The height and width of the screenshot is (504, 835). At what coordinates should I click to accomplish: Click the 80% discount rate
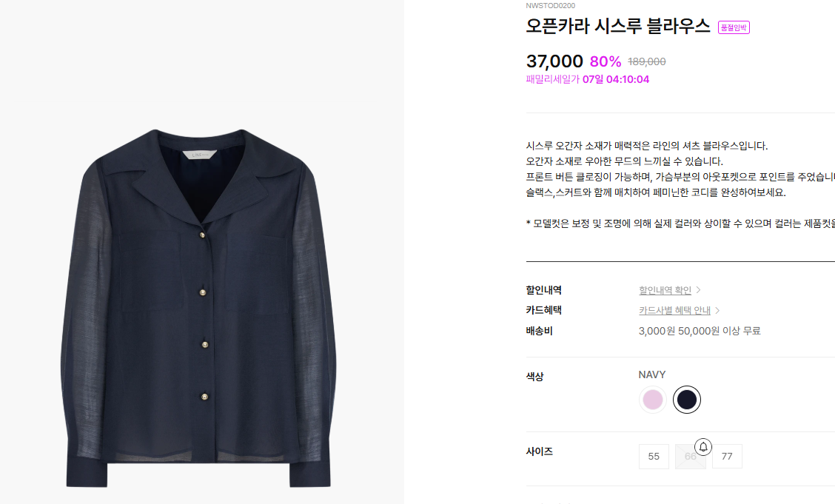[606, 61]
